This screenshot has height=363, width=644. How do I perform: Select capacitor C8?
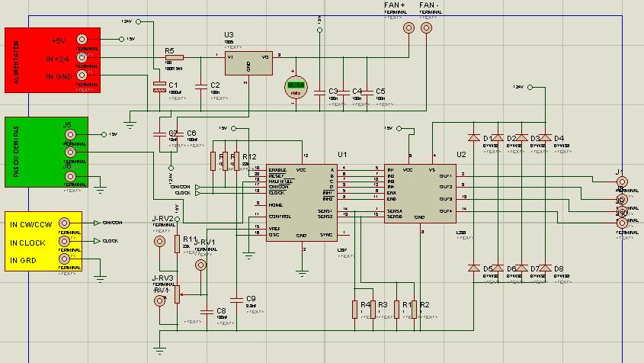207,311
